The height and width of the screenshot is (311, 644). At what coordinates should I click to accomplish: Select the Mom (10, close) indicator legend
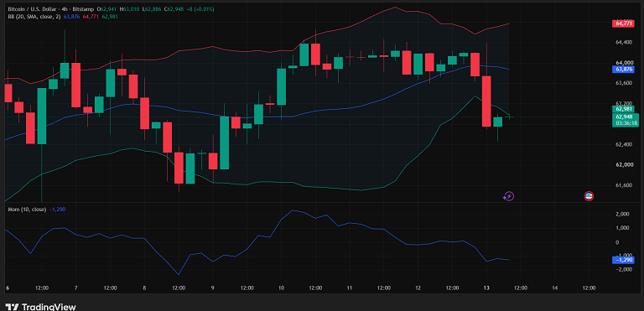(x=27, y=210)
